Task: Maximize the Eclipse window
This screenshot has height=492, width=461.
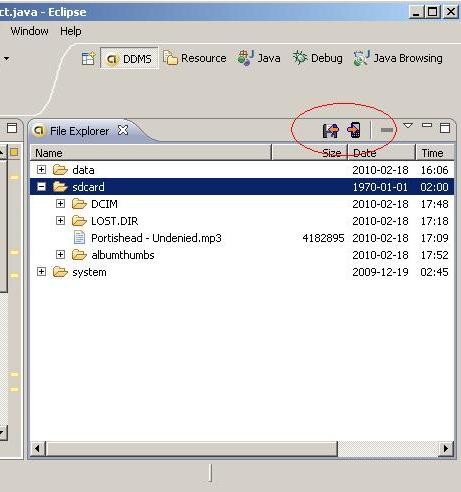Action: click(x=433, y=12)
